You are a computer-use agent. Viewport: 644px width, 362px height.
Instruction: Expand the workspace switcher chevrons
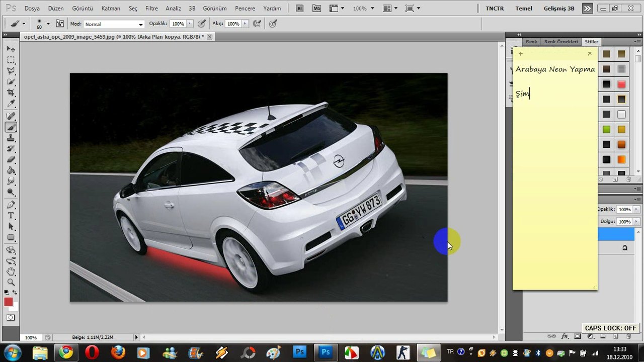(587, 9)
